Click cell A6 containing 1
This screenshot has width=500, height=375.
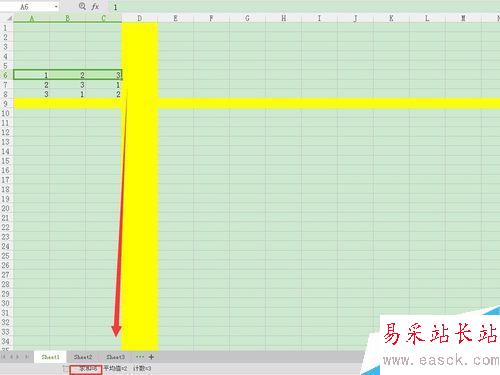[x=32, y=75]
